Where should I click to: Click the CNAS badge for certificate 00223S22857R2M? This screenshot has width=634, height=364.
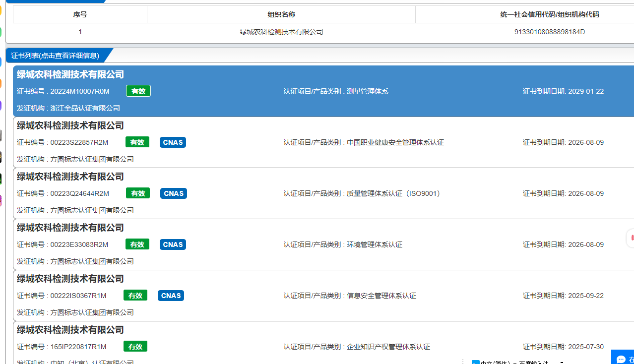173,142
